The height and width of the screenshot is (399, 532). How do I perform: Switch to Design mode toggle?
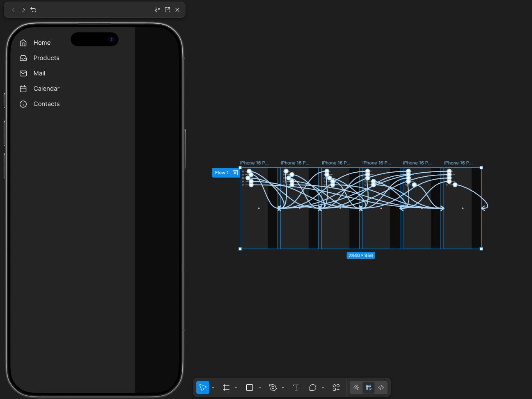(x=369, y=388)
